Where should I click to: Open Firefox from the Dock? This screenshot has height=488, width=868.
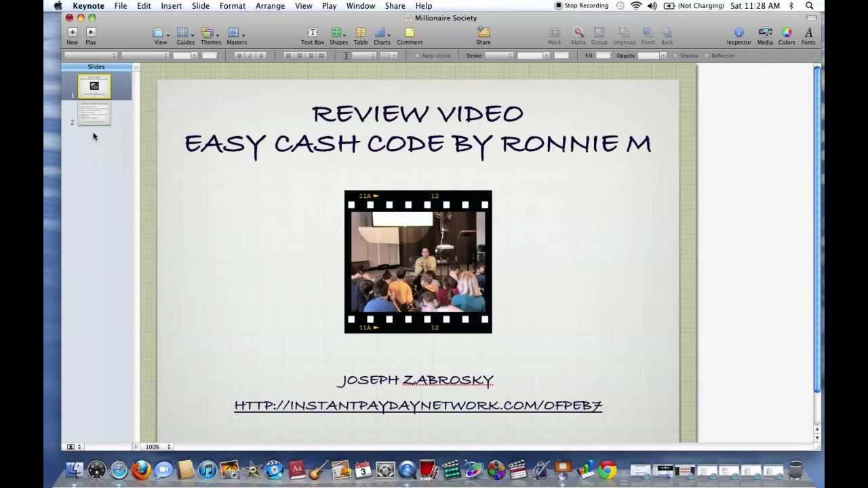click(x=141, y=470)
